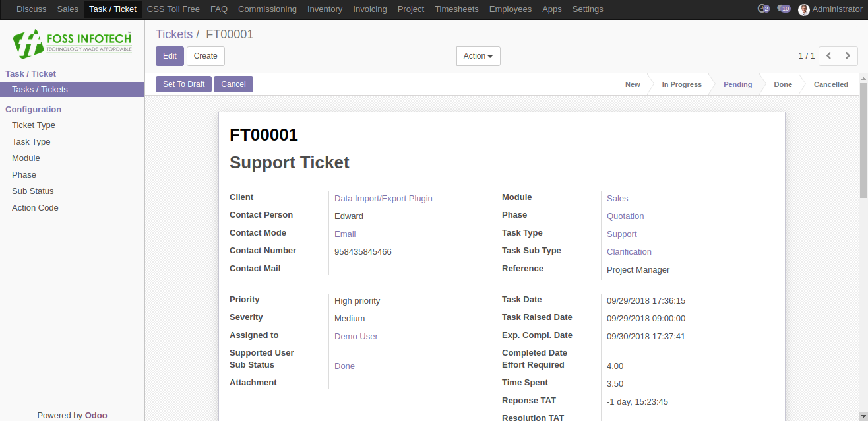868x421 pixels.
Task: Open the Action dropdown
Action: [x=478, y=56]
